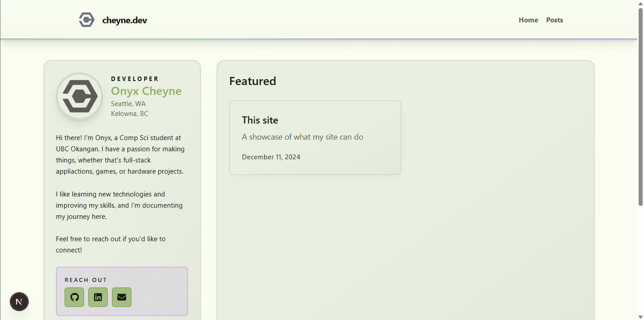Click the 'REACH OUT' panel header
Image resolution: width=644 pixels, height=320 pixels.
(86, 279)
